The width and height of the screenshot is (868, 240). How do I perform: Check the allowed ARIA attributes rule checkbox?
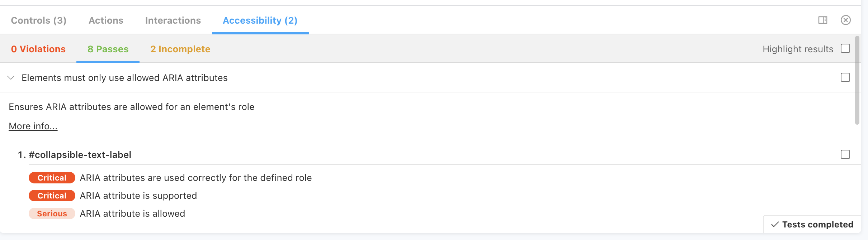pyautogui.click(x=845, y=78)
